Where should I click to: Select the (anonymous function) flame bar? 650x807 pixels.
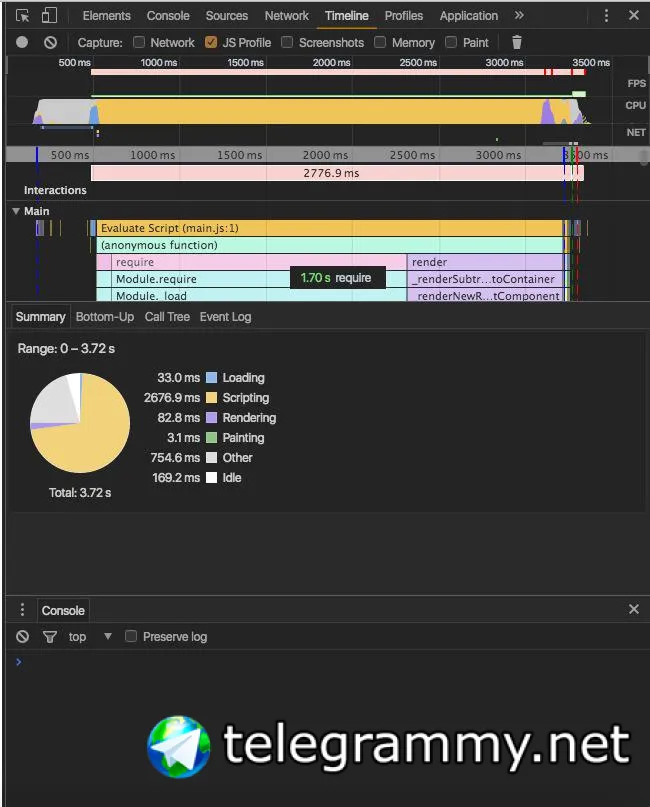[x=329, y=245]
